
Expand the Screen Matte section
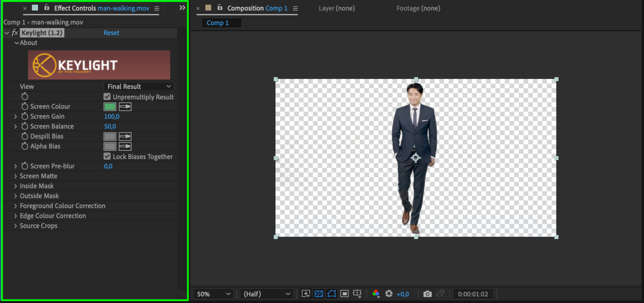(15, 176)
